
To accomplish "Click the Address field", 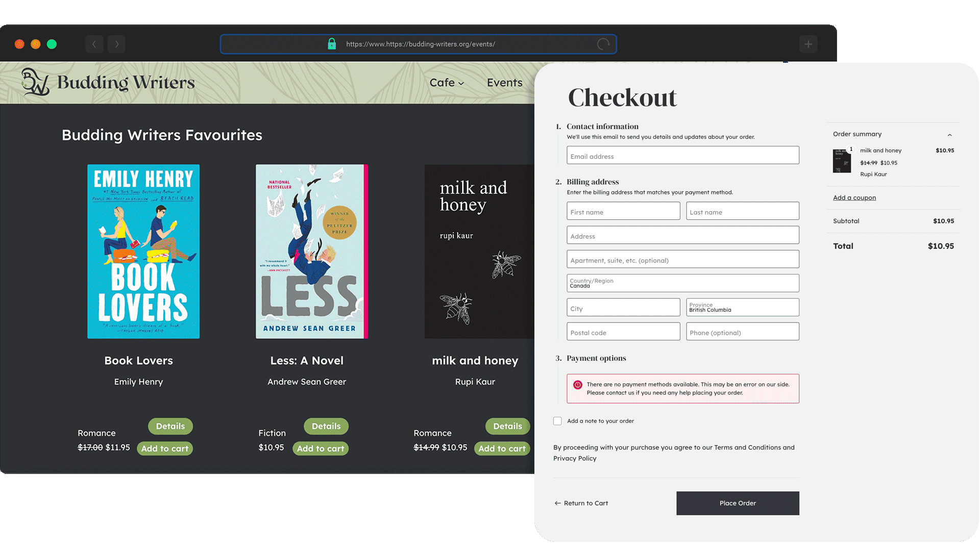I will coord(683,235).
